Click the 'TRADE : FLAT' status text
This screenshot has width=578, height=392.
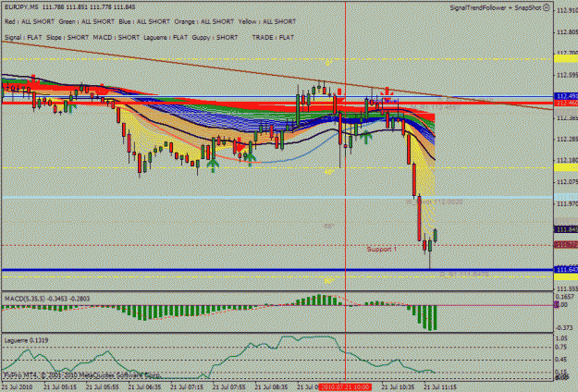coord(273,38)
